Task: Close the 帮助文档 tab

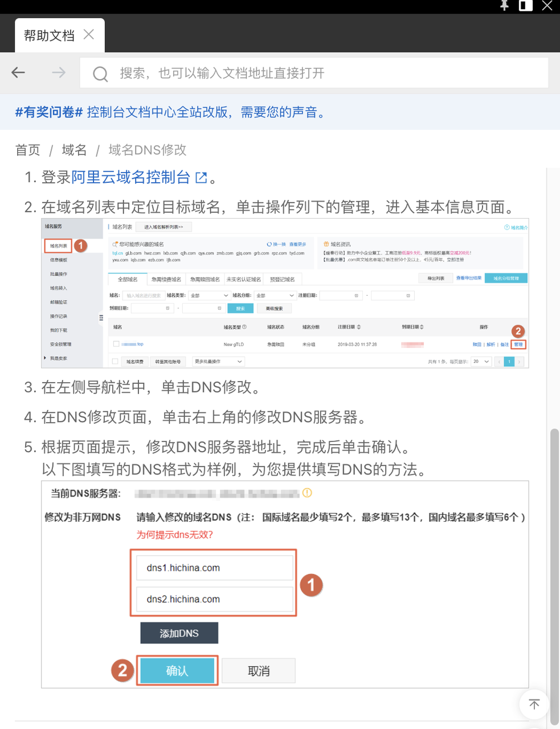Action: (89, 34)
